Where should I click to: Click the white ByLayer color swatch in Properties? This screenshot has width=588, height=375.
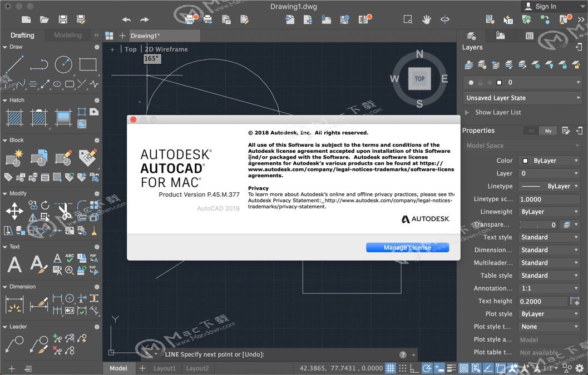[525, 161]
